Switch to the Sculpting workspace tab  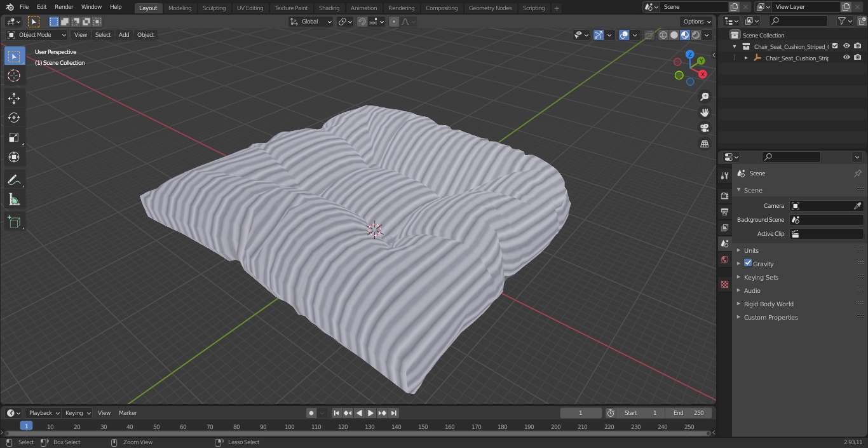[214, 8]
